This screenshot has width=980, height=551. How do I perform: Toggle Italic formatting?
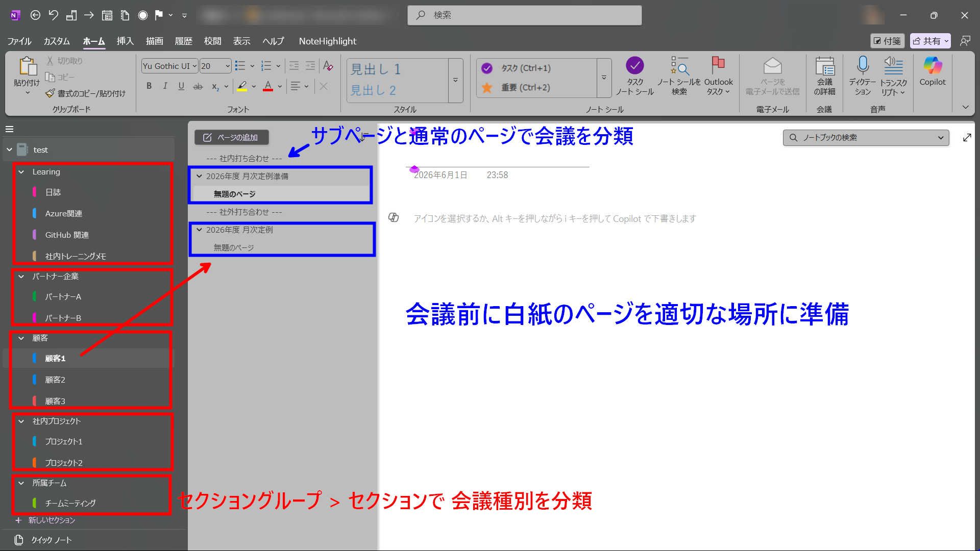(165, 86)
